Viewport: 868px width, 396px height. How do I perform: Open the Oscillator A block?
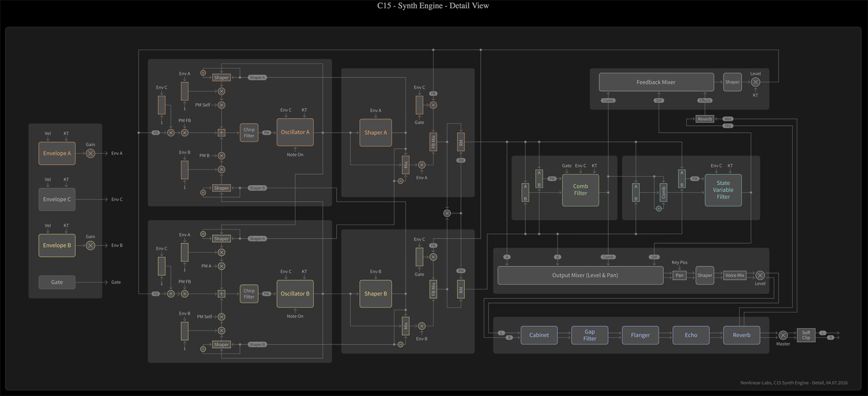click(295, 132)
